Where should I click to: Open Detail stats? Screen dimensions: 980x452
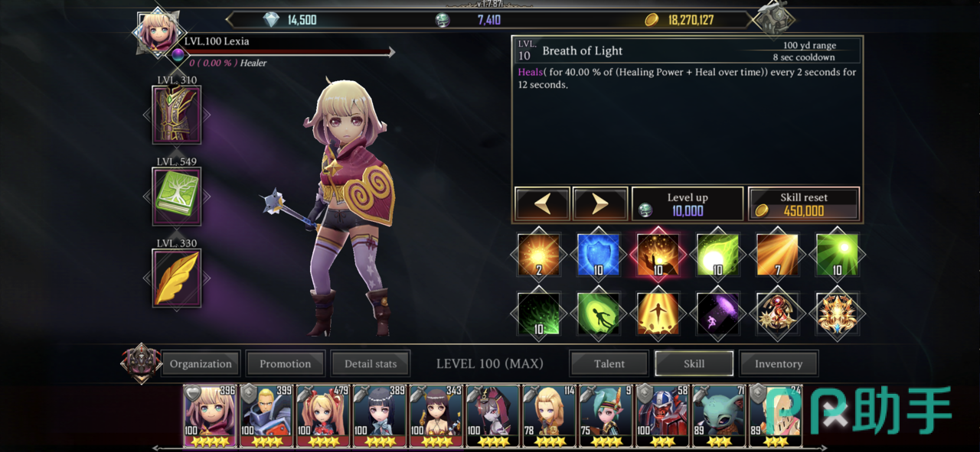pyautogui.click(x=371, y=364)
